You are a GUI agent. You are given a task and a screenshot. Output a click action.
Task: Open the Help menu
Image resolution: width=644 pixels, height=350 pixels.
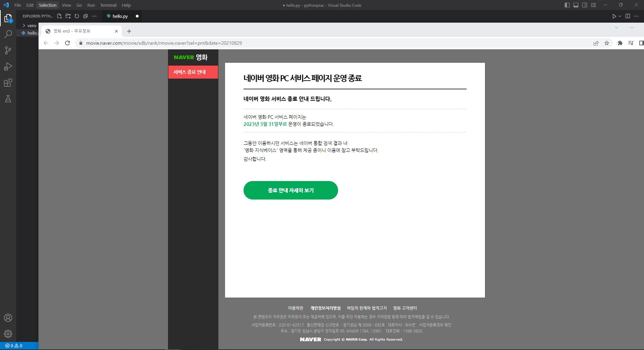(x=126, y=5)
